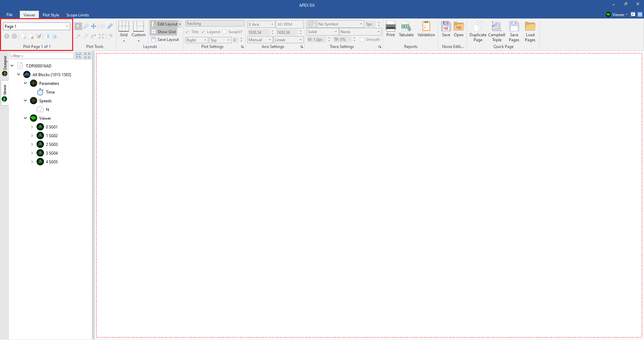The image size is (644, 340).
Task: Click the zoom in plus magnifier
Action: (78, 36)
